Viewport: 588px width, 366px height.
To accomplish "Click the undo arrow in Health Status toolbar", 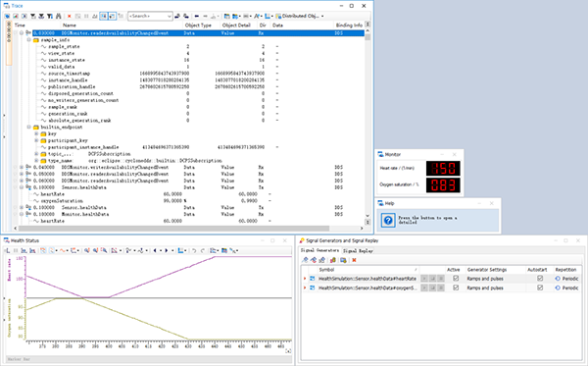I will tap(194, 250).
